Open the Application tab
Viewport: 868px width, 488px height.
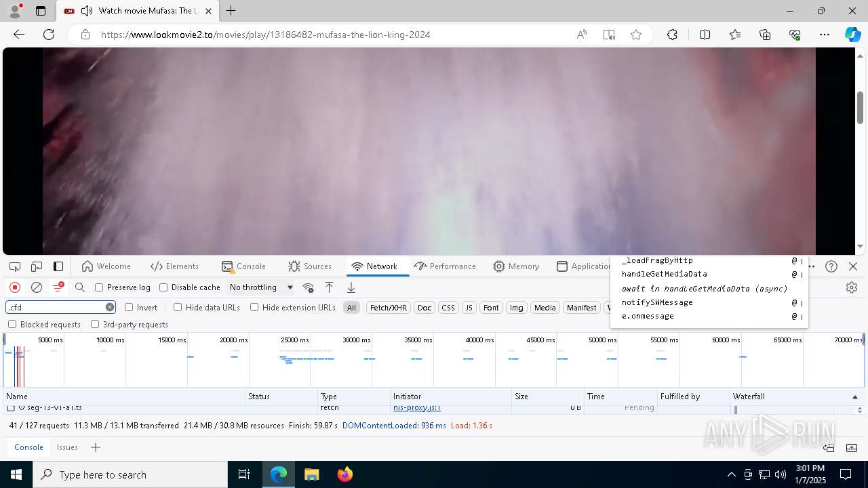[583, 266]
